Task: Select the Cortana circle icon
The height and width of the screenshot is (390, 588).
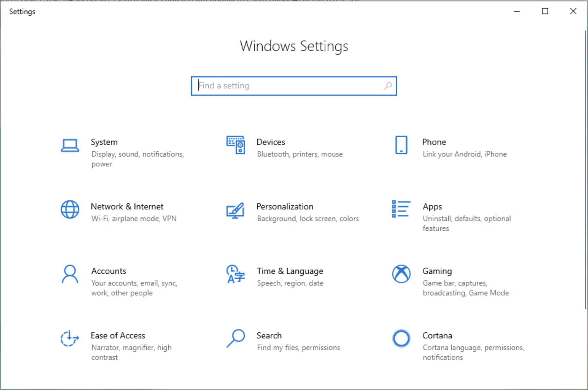Action: [x=401, y=338]
